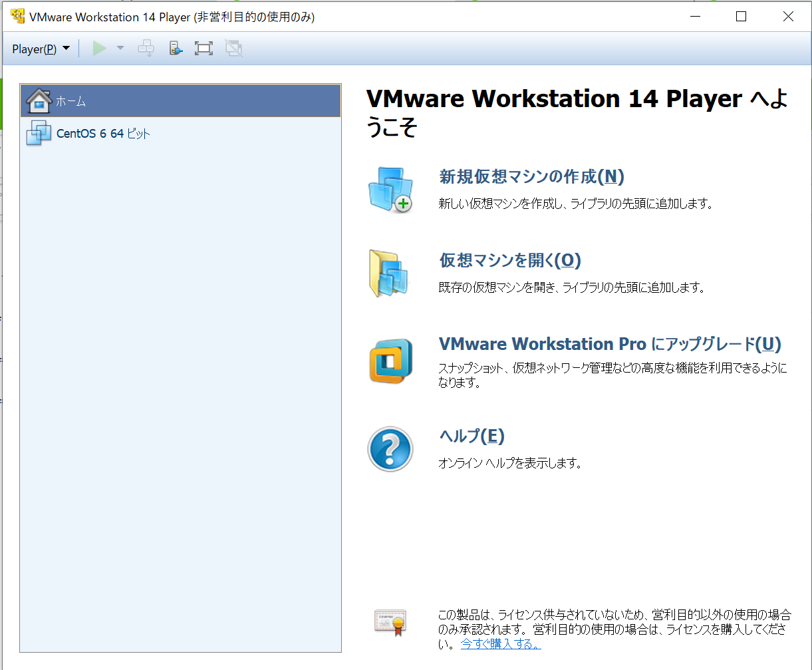The height and width of the screenshot is (670, 812).
Task: Power on the virtual machine with the play icon
Action: 98,48
